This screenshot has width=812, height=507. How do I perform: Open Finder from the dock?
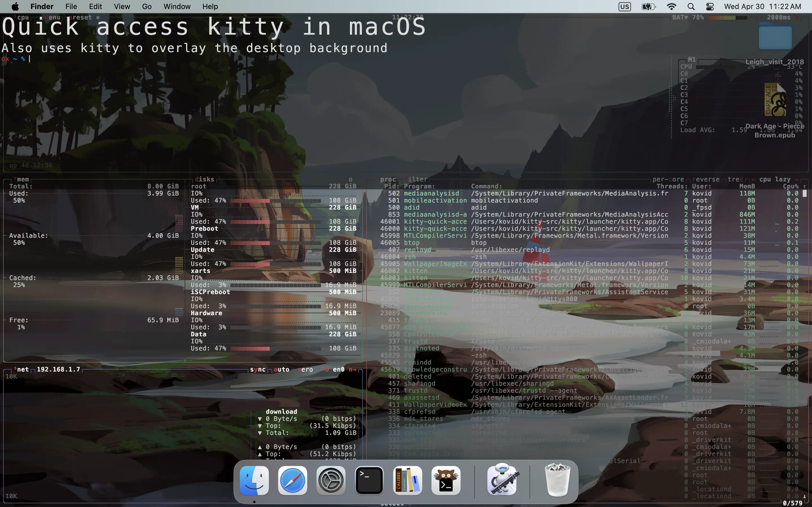pos(254,480)
